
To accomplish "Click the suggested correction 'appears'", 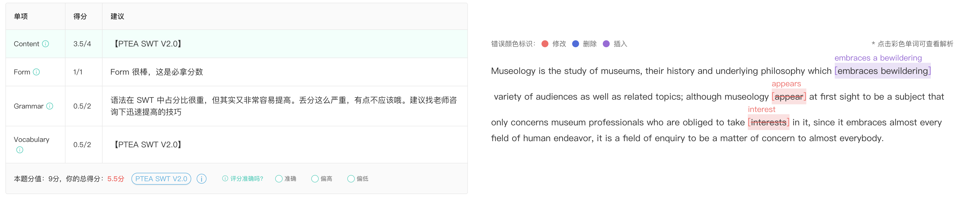I will (786, 84).
